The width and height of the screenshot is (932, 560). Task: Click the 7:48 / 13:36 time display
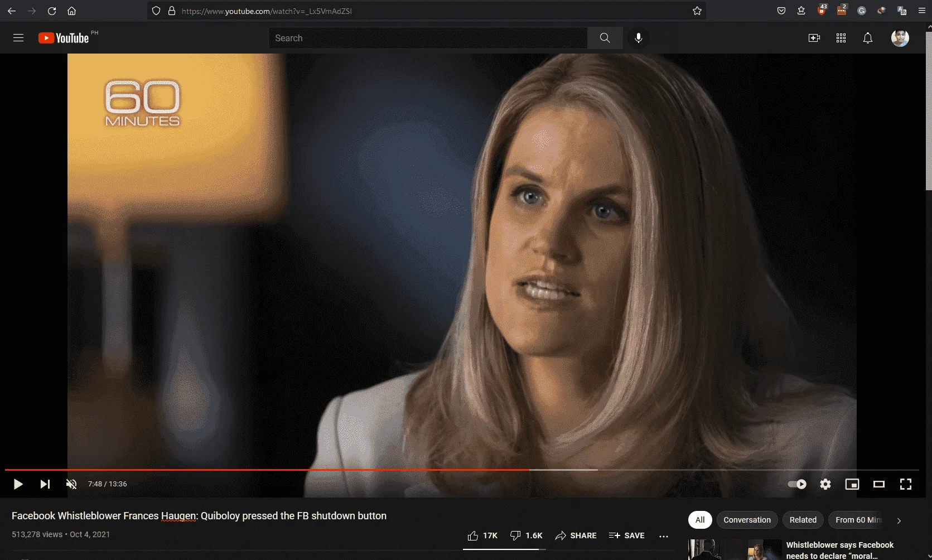click(x=107, y=484)
